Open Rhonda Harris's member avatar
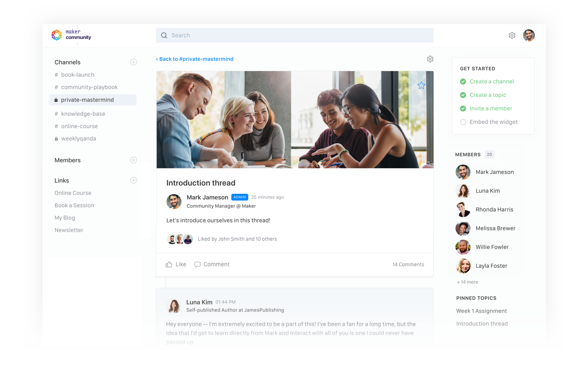 (463, 210)
